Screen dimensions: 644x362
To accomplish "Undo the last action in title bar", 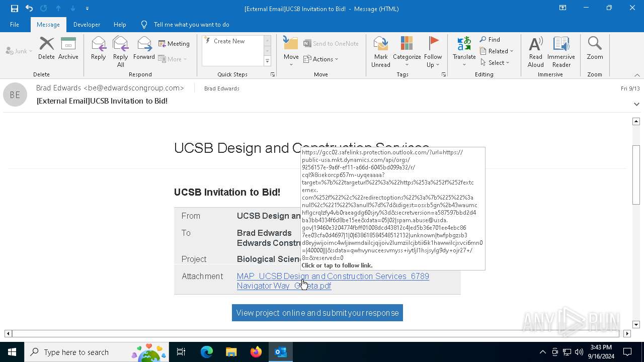I will pos(29,9).
